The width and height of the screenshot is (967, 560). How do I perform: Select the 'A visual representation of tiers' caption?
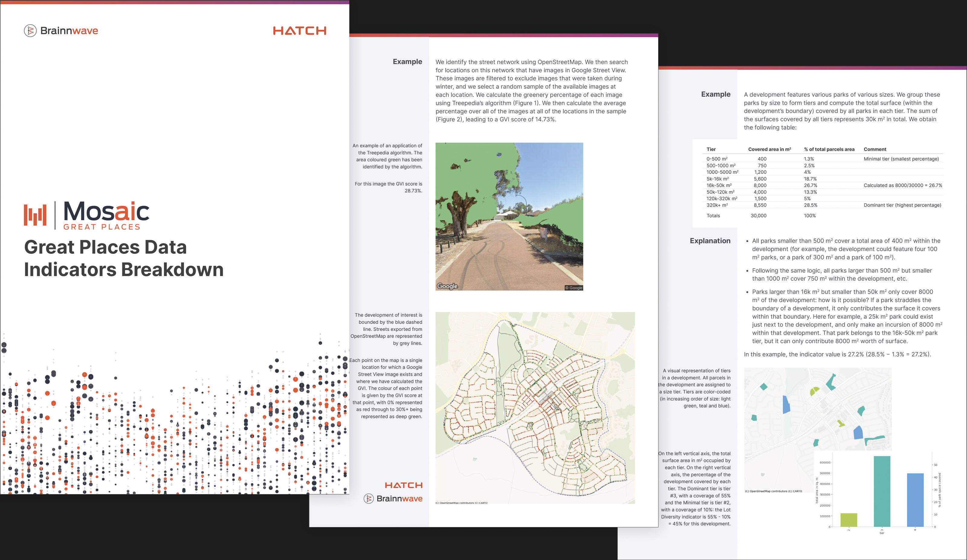(694, 388)
